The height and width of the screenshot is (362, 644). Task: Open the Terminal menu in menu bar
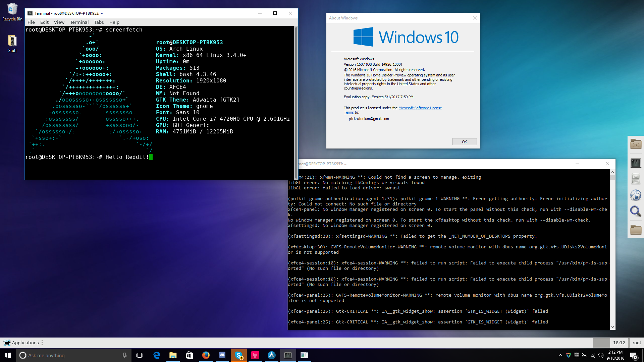(x=79, y=22)
